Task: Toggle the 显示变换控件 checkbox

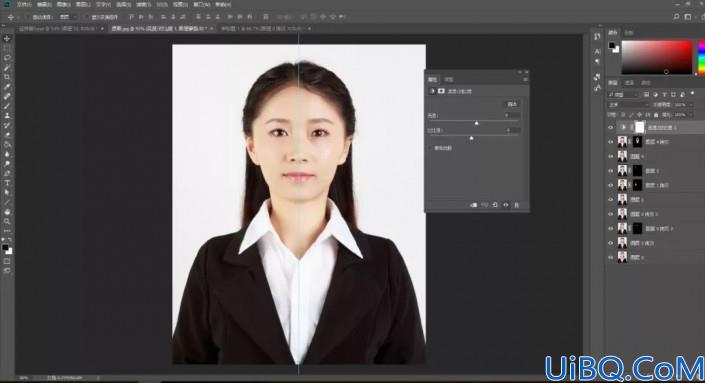Action: coord(87,17)
